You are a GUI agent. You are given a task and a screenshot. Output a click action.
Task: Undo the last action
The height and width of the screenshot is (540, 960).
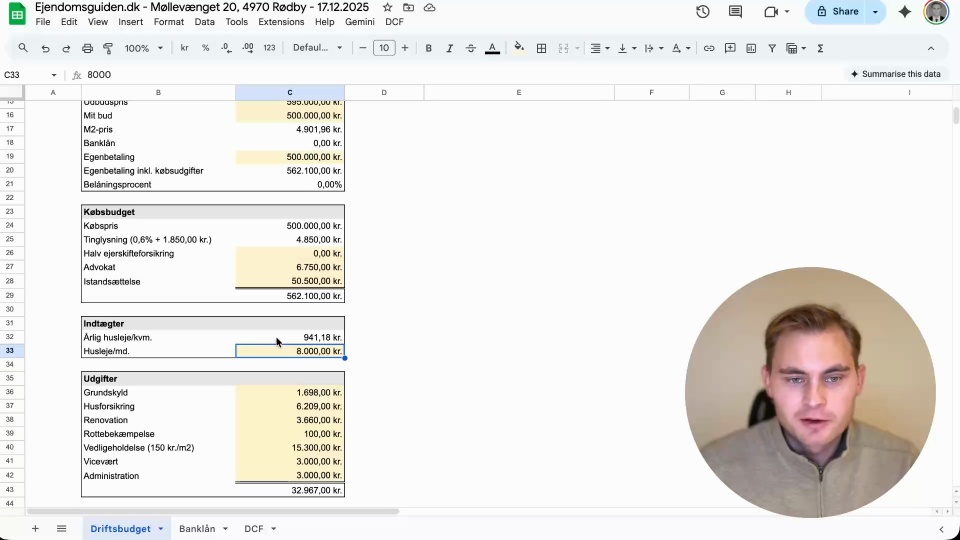click(45, 48)
